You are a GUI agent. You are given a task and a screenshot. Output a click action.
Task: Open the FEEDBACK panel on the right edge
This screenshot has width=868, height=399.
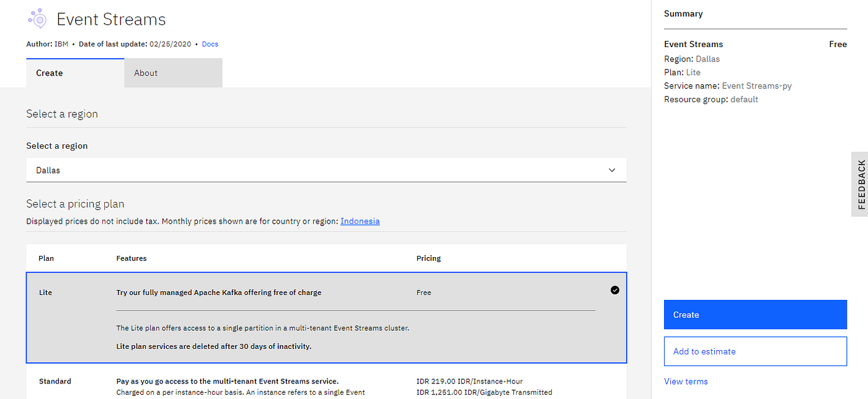861,184
